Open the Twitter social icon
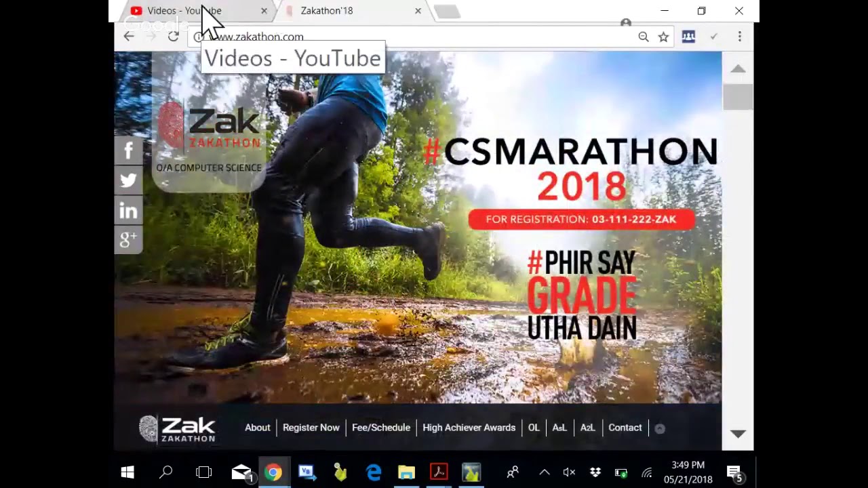 coord(128,180)
